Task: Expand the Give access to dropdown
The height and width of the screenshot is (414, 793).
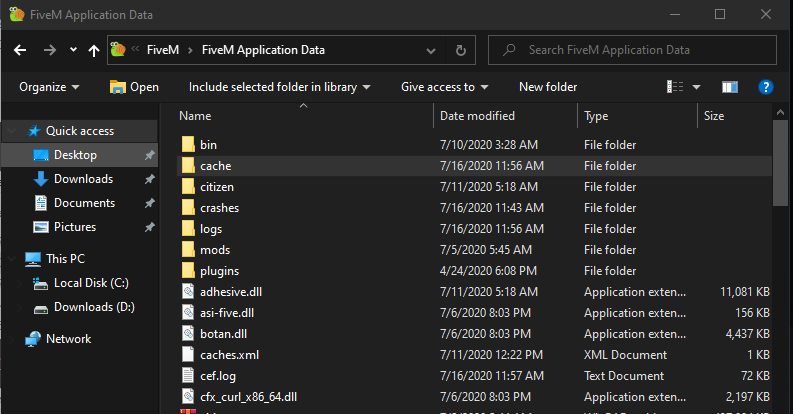Action: click(x=444, y=87)
